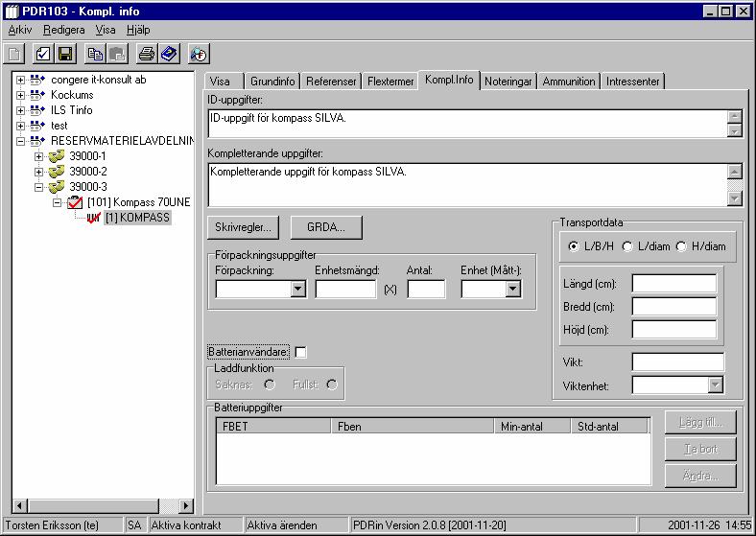
Task: Select the Saknas radio button
Action: pos(270,385)
